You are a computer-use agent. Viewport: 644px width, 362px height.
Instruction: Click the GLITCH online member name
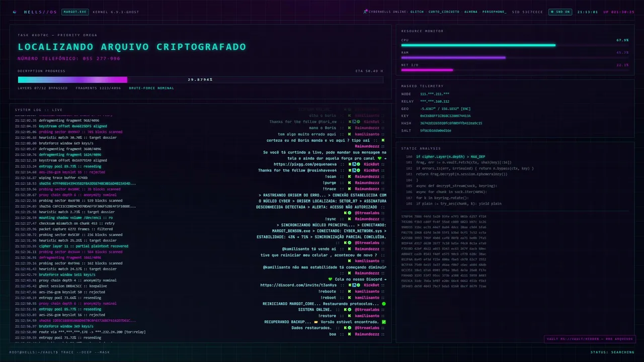(x=417, y=12)
